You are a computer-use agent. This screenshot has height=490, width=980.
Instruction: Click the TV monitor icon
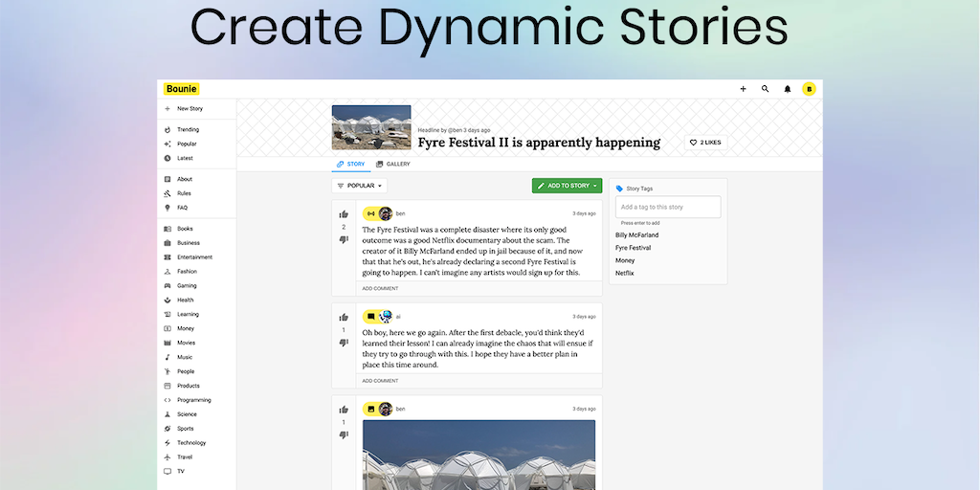167,471
